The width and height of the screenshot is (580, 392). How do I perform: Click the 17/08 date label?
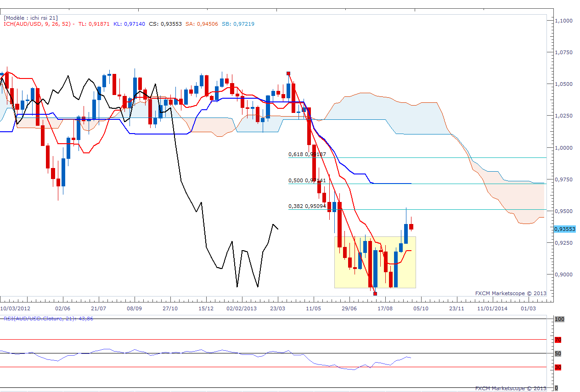[385, 308]
